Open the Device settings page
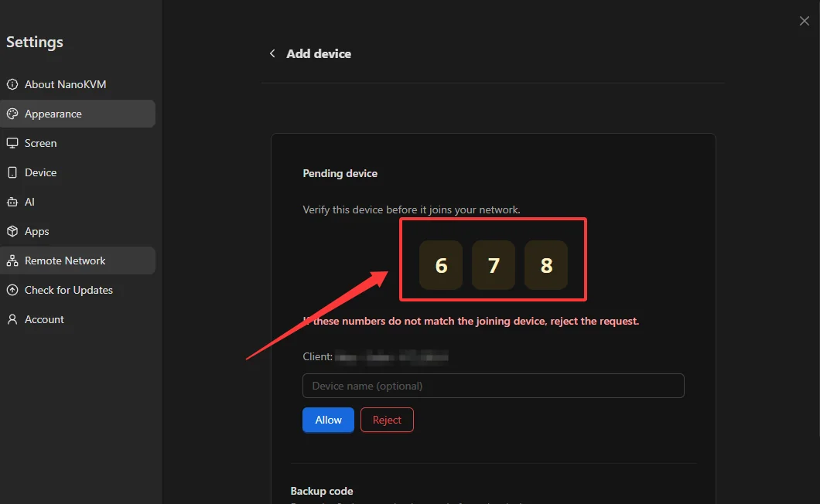Viewport: 820px width, 504px height. (77, 172)
